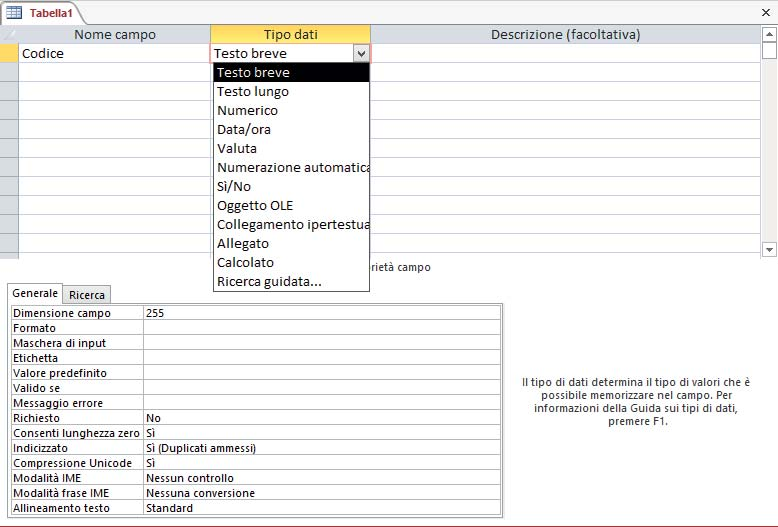Choose Numerico data type
This screenshot has width=778, height=527.
point(247,111)
